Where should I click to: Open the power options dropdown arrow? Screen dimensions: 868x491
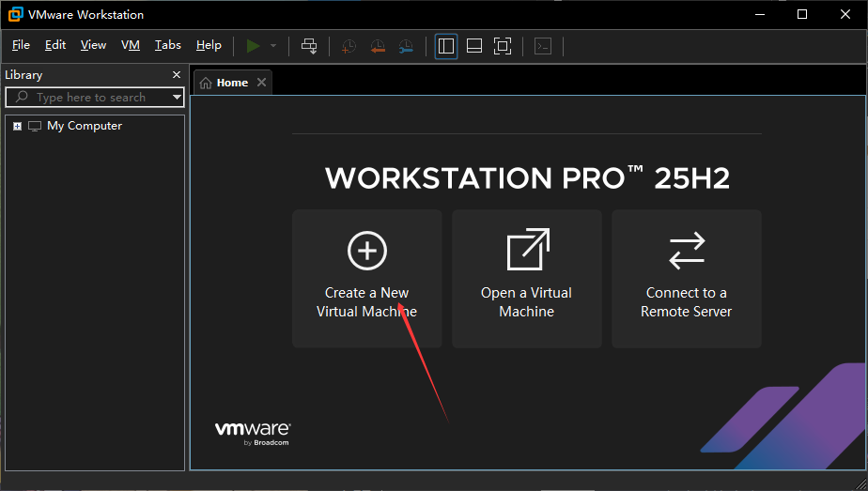pos(273,46)
